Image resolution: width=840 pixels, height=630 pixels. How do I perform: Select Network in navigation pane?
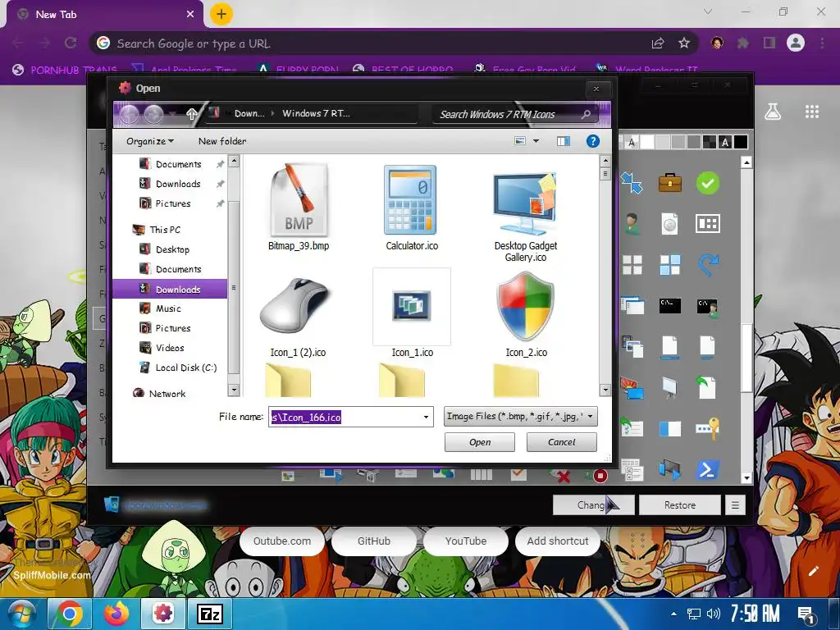pos(167,394)
